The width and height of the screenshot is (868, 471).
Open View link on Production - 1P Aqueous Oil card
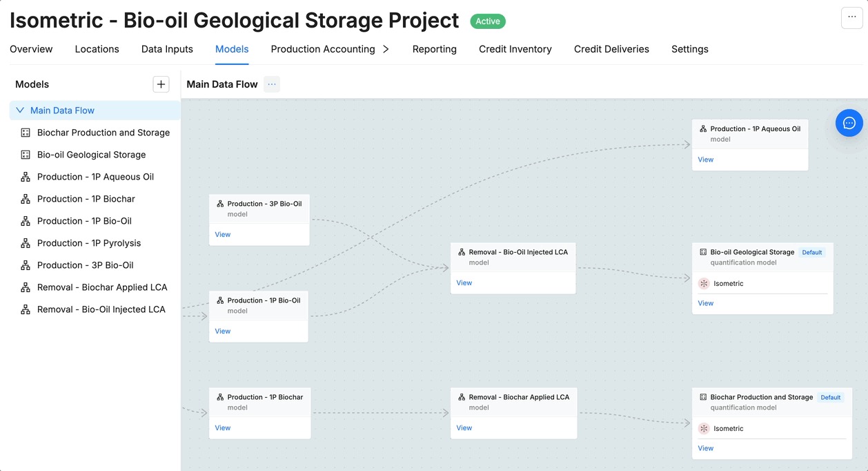coord(706,160)
